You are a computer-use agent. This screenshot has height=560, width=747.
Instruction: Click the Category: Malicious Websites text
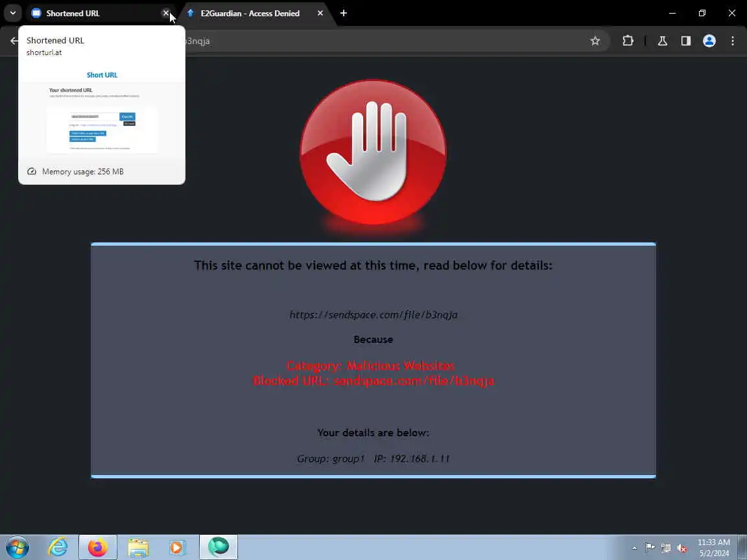click(x=371, y=366)
